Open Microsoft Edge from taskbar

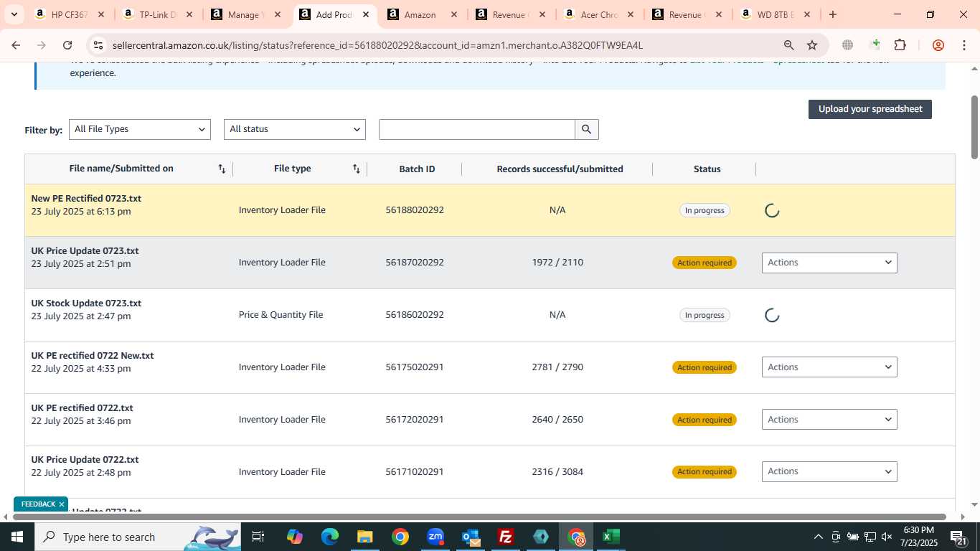[x=330, y=537]
